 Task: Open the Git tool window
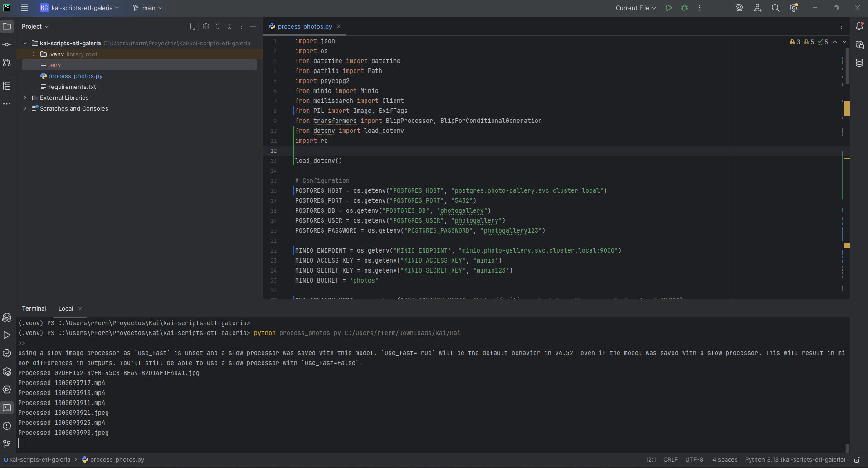[x=7, y=444]
